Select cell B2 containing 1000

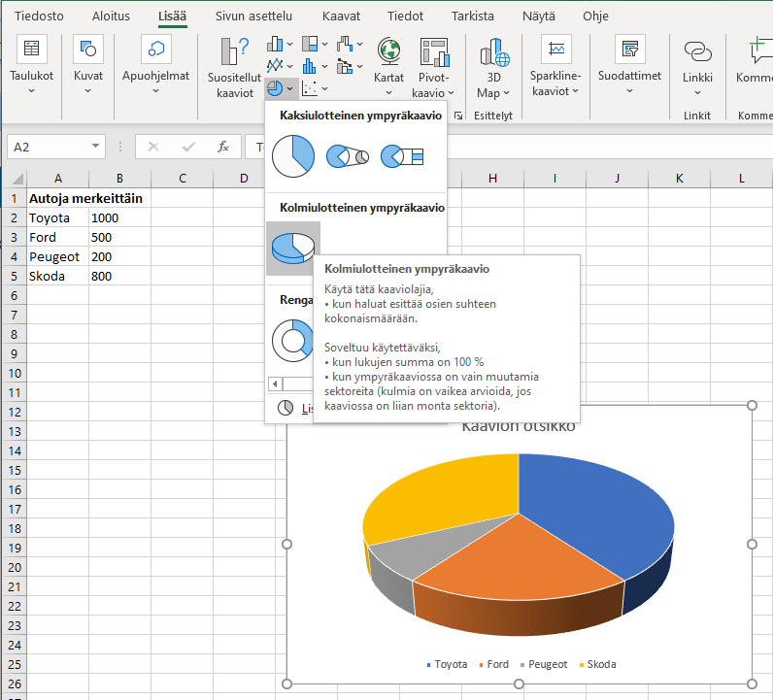click(x=118, y=217)
